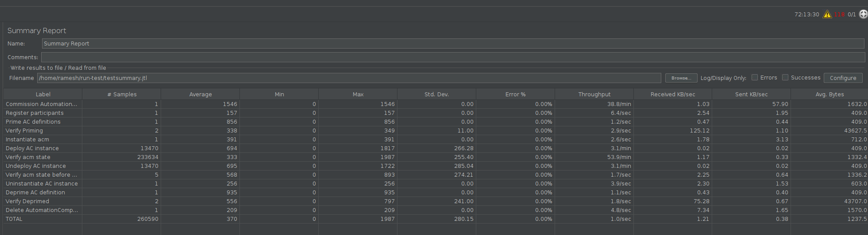
Task: Sort by the Std. Dev. column header
Action: click(436, 94)
